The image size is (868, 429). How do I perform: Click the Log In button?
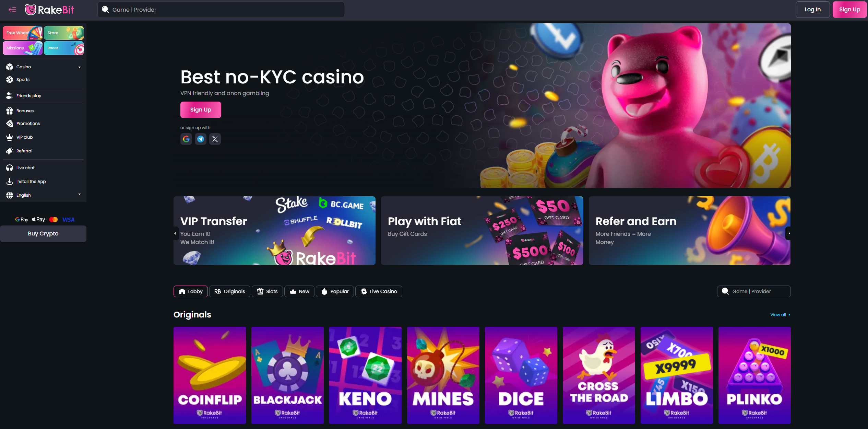[x=812, y=10]
